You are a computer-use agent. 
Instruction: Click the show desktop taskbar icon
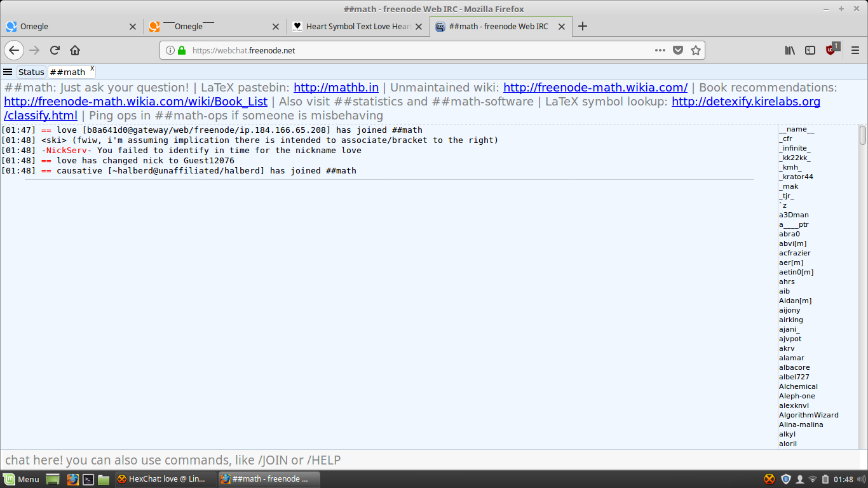(53, 479)
